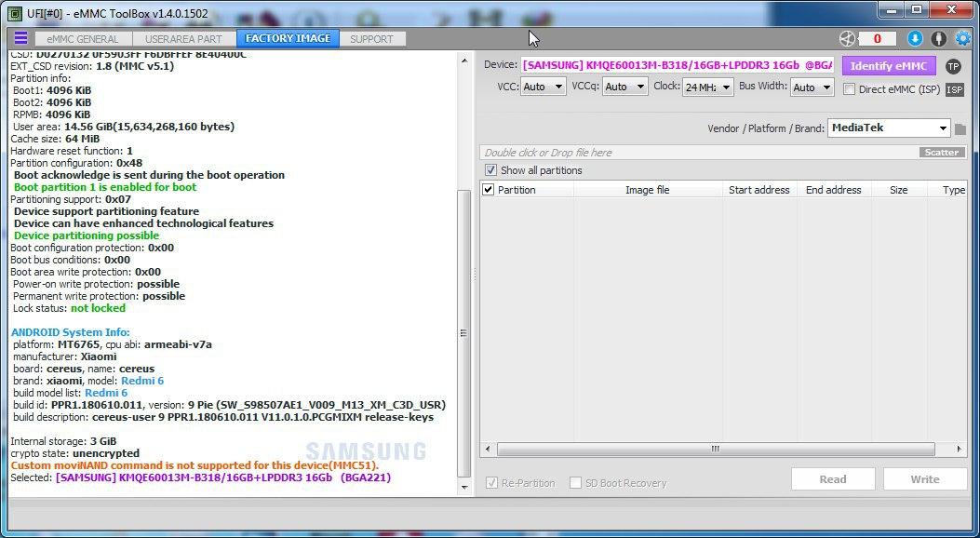Click 'ANDROID System Info:' heading
Viewport: 980px width, 538px height.
70,332
